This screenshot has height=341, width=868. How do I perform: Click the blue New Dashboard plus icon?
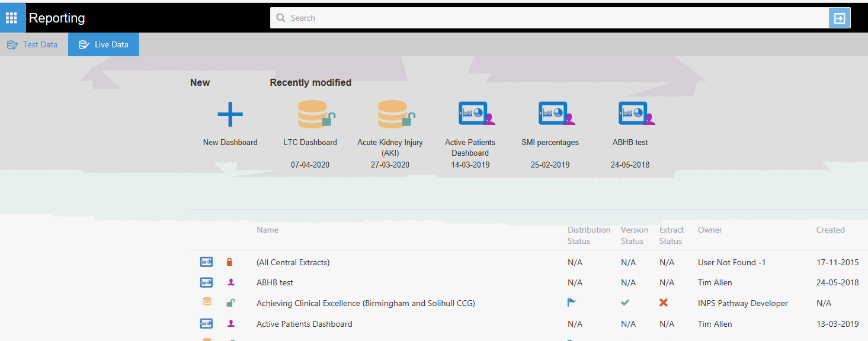tap(230, 114)
